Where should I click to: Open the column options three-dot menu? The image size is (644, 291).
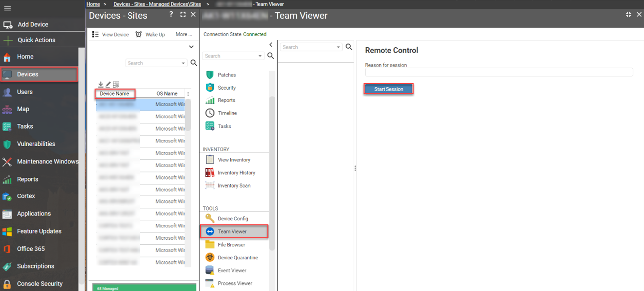(188, 94)
